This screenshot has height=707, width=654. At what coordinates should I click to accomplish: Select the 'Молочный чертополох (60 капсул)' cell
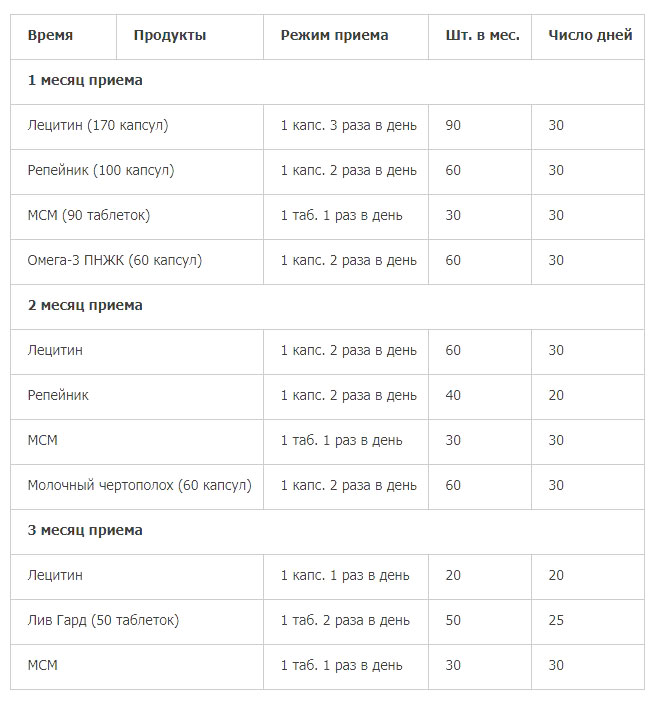coord(137,487)
